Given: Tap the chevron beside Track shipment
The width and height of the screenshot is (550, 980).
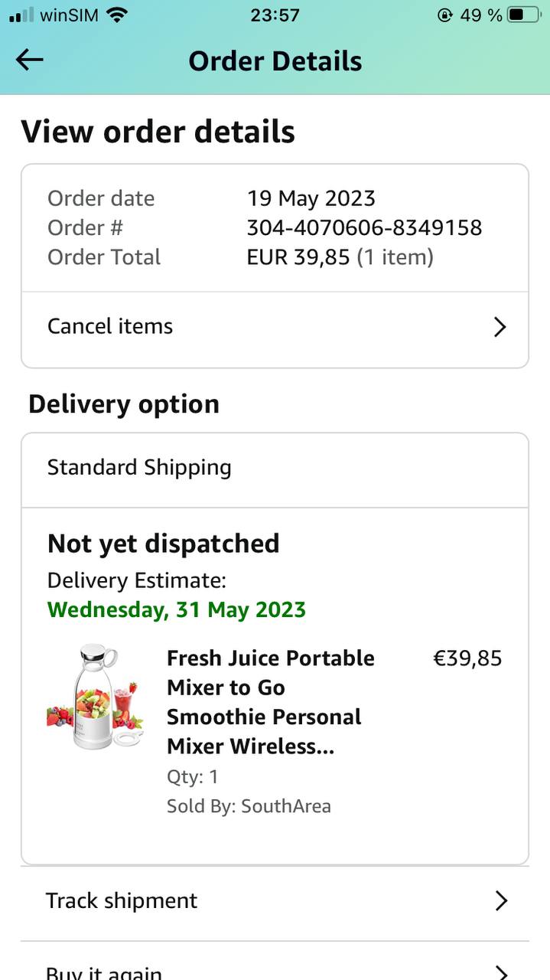Looking at the screenshot, I should 501,901.
